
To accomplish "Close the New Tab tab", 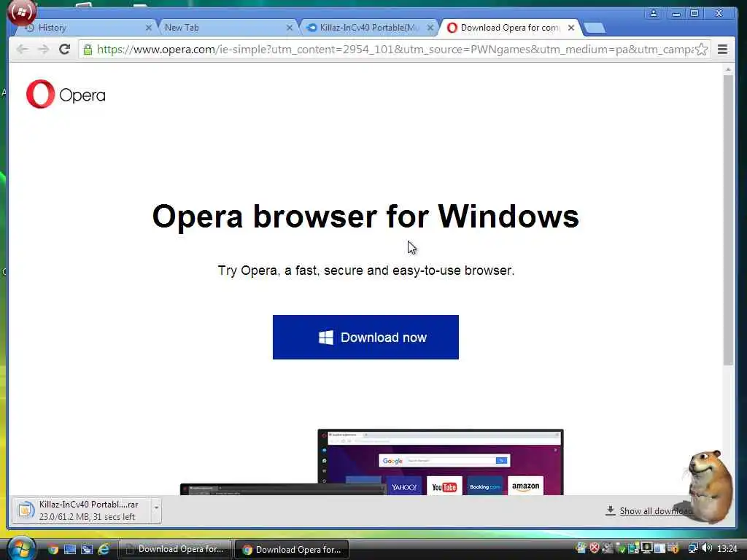I will click(x=289, y=28).
